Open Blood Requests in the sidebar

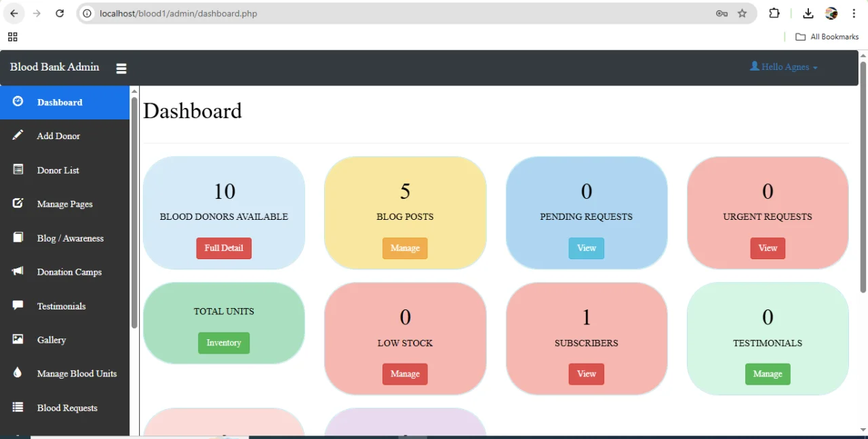(x=64, y=408)
